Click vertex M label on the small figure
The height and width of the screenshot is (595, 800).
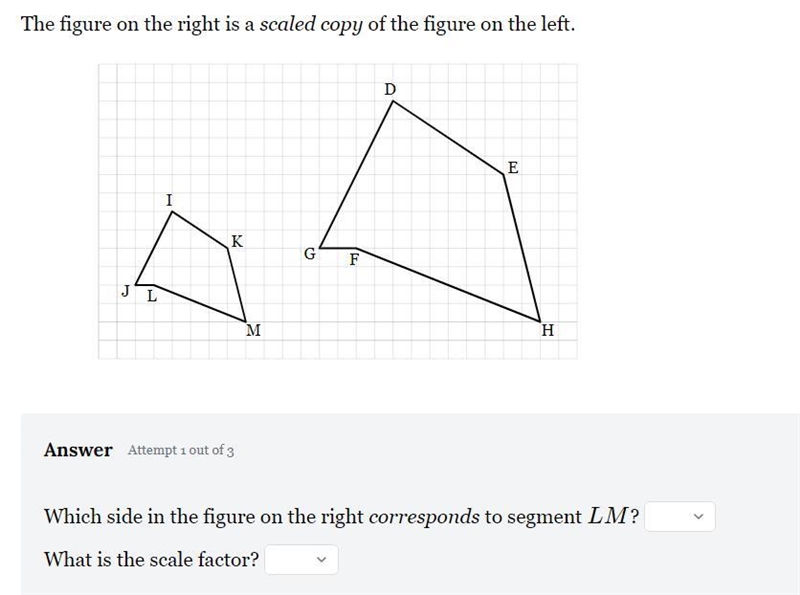click(254, 331)
